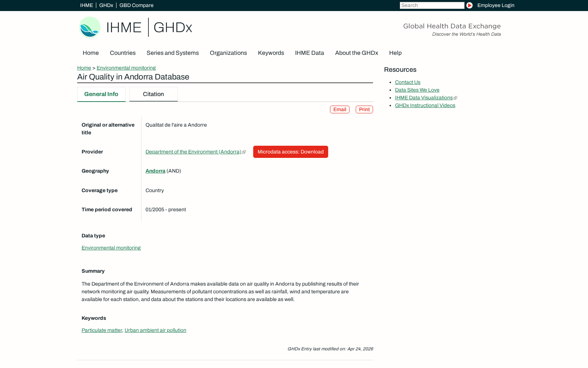Image resolution: width=588 pixels, height=368 pixels.
Task: Click Microdata access: Download button
Action: click(291, 152)
